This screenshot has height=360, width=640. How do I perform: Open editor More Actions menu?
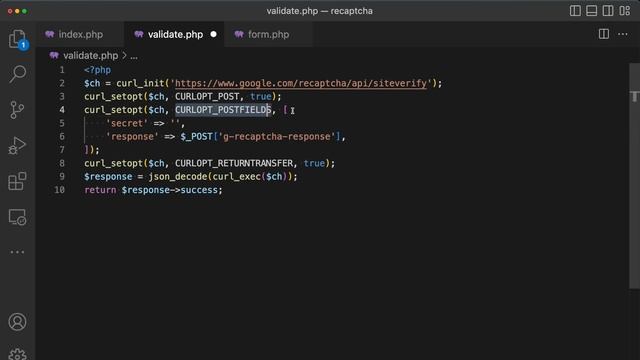623,34
